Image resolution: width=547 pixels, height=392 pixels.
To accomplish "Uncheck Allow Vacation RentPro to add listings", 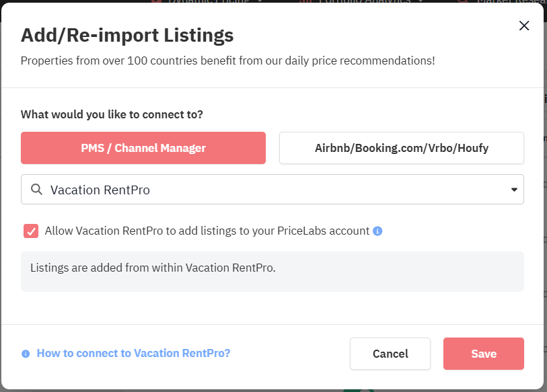I will [x=31, y=231].
